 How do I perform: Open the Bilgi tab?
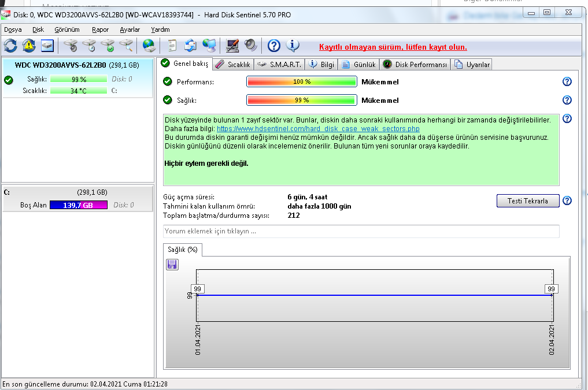pyautogui.click(x=321, y=65)
